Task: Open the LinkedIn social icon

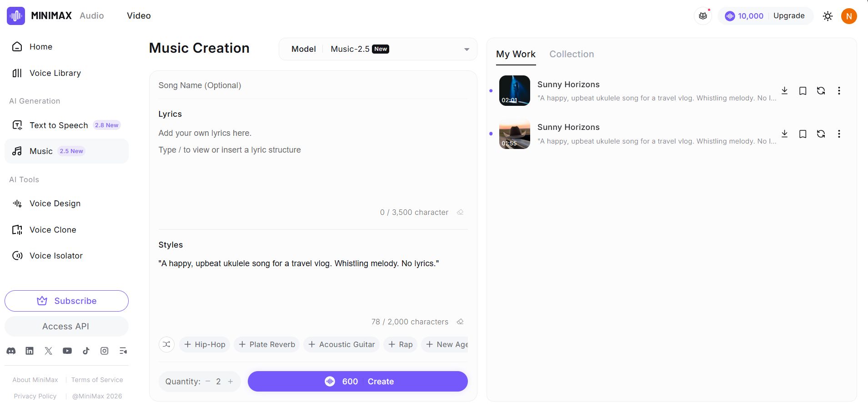Action: [30, 351]
